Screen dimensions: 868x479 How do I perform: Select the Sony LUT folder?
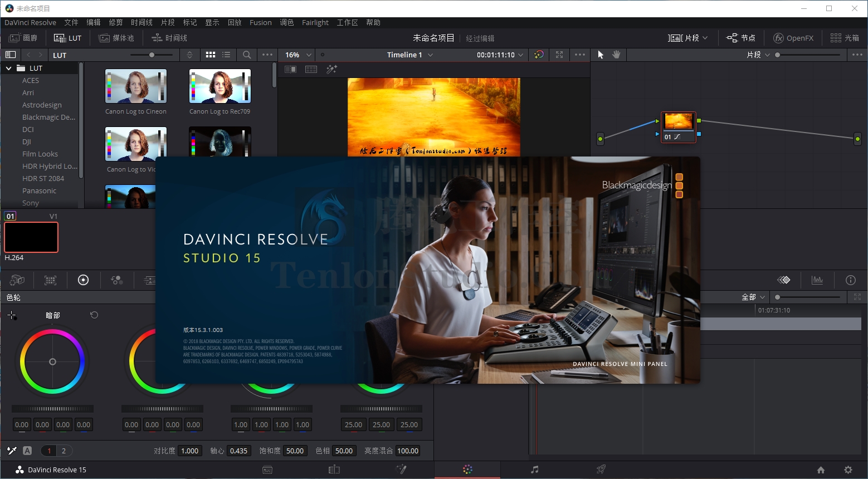(31, 203)
